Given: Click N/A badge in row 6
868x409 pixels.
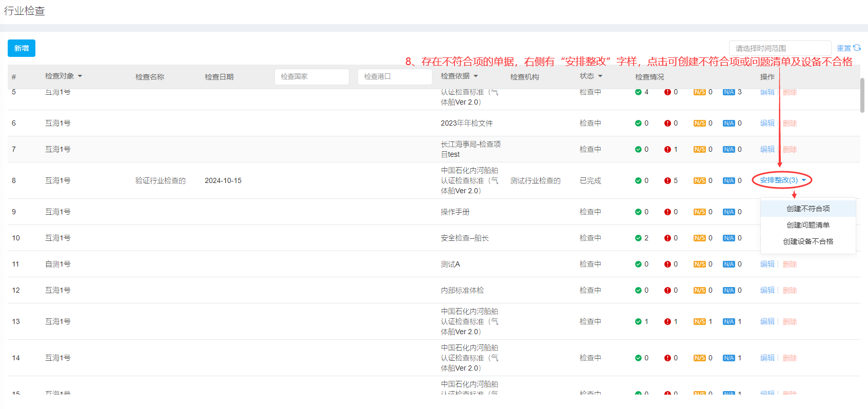Looking at the screenshot, I should [x=729, y=123].
